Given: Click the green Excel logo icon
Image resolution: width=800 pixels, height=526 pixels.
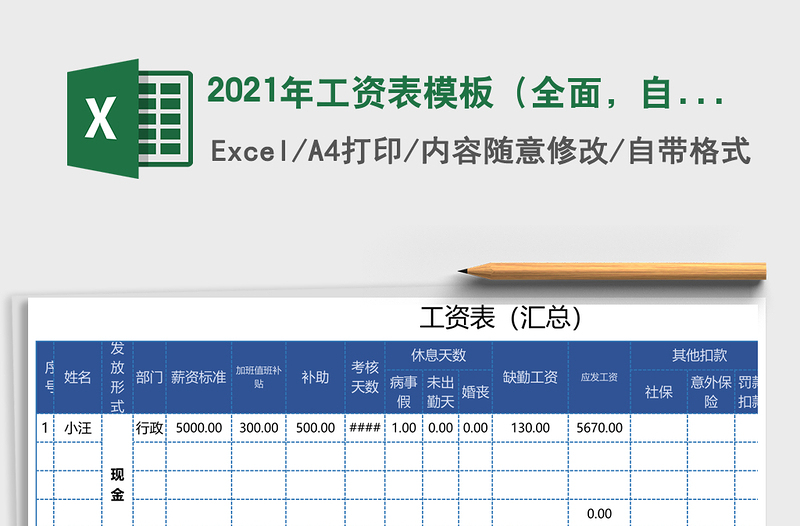Looking at the screenshot, I should point(130,118).
